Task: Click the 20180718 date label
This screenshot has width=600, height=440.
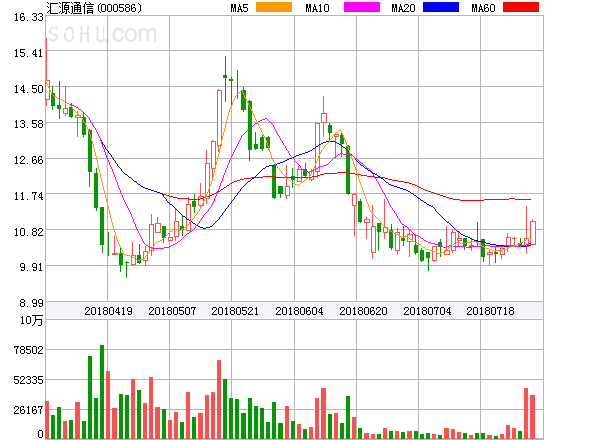Action: (490, 311)
